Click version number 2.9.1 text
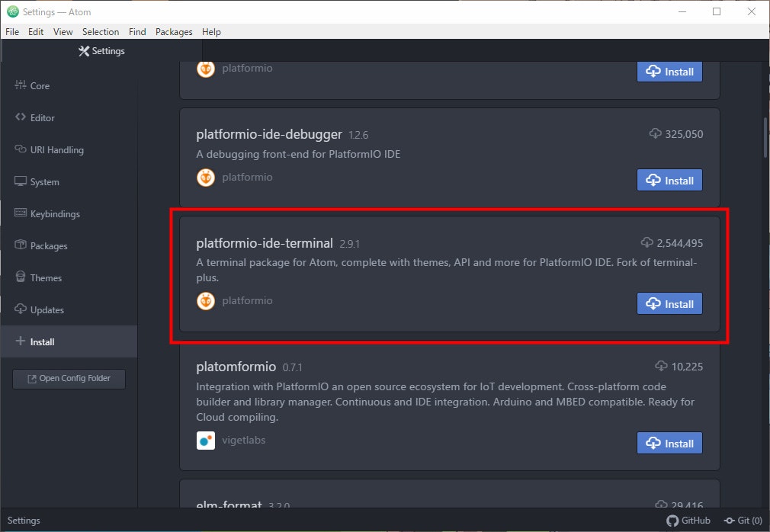 click(350, 244)
